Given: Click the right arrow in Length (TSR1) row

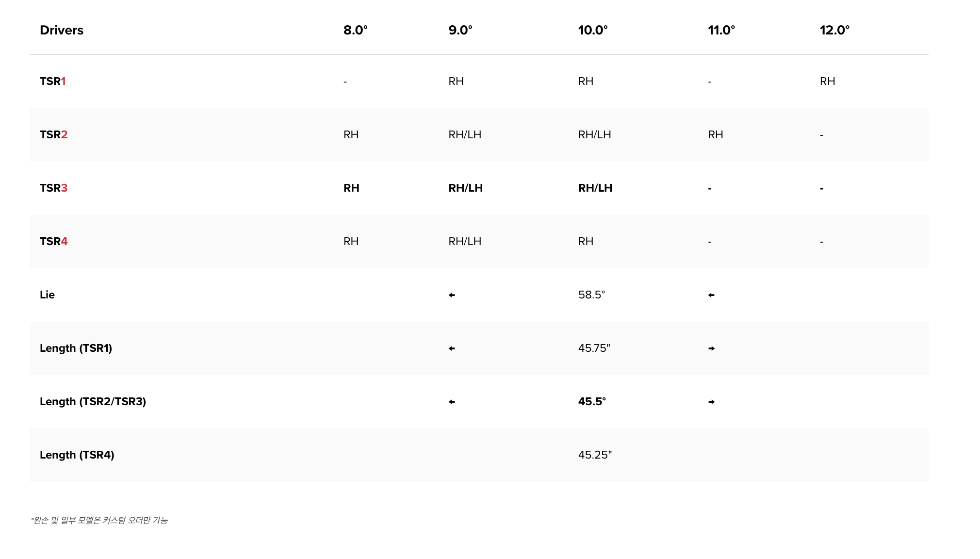Looking at the screenshot, I should 711,348.
